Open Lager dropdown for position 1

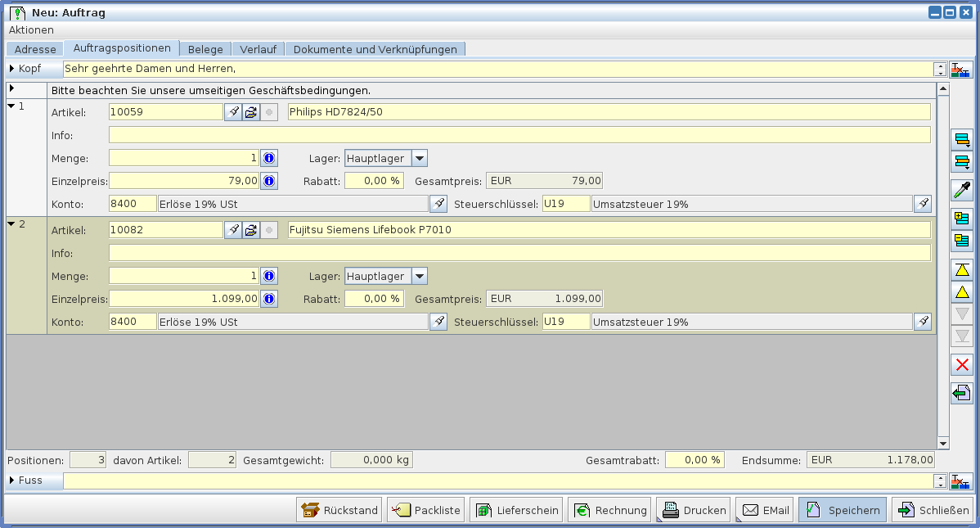(x=419, y=158)
